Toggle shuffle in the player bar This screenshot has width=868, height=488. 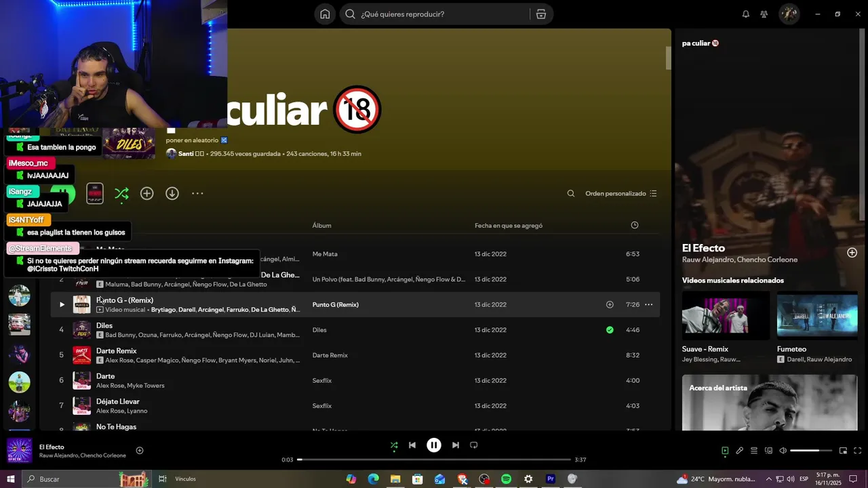pyautogui.click(x=394, y=445)
